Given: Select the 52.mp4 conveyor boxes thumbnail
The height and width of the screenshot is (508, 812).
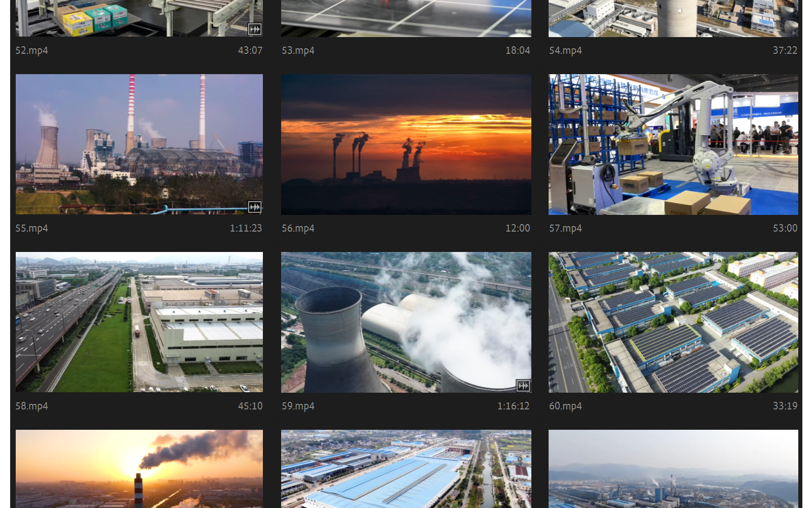Looking at the screenshot, I should 139,18.
